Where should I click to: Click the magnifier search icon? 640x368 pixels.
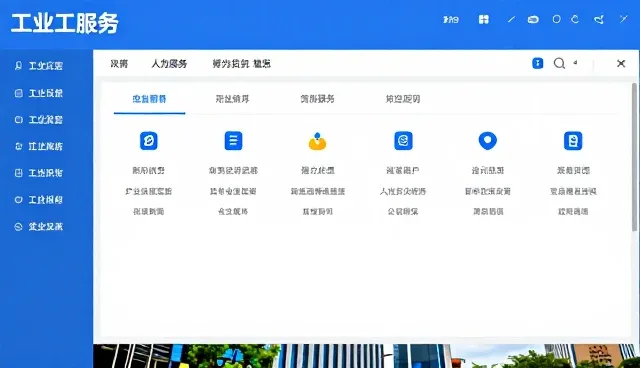point(559,63)
